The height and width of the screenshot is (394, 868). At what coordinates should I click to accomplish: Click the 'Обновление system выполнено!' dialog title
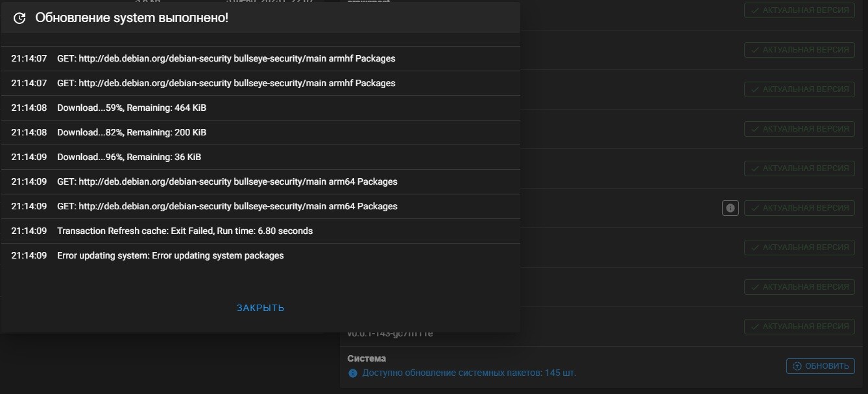[x=132, y=18]
